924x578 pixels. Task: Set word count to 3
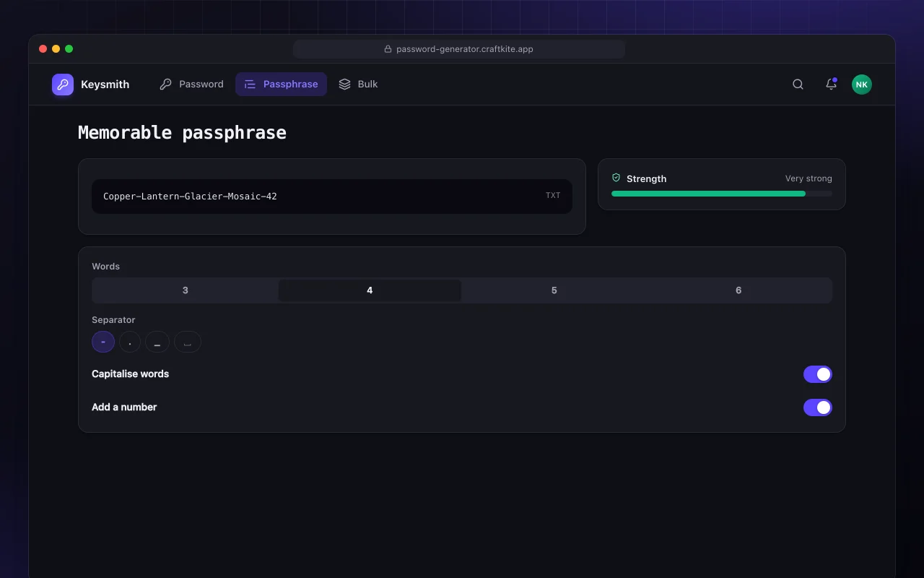(186, 290)
